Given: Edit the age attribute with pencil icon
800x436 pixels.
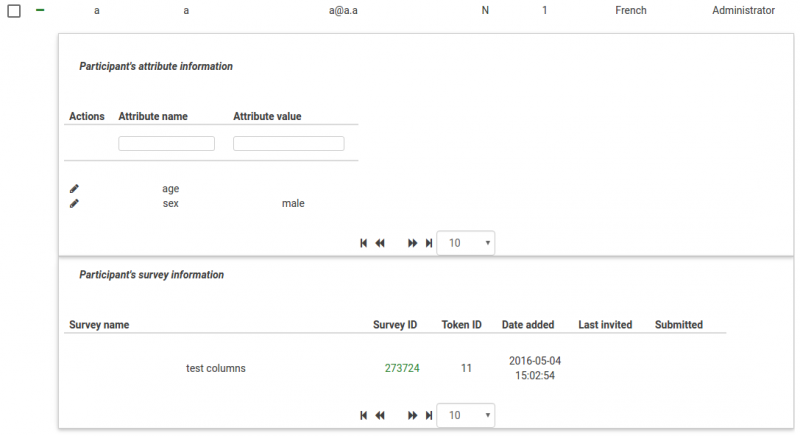Looking at the screenshot, I should [x=74, y=188].
